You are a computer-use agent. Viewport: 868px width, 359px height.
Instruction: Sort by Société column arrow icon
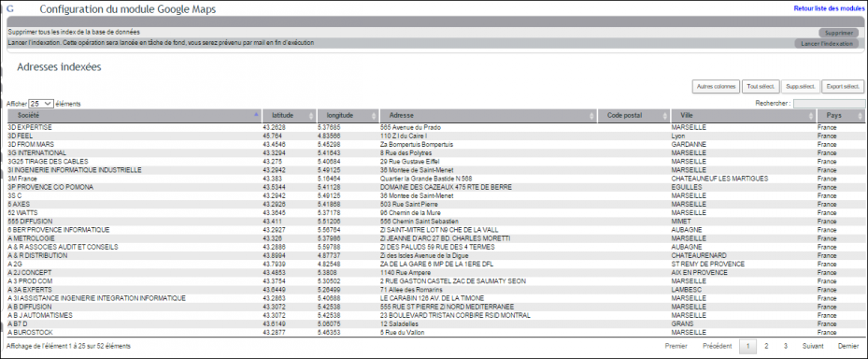point(256,115)
